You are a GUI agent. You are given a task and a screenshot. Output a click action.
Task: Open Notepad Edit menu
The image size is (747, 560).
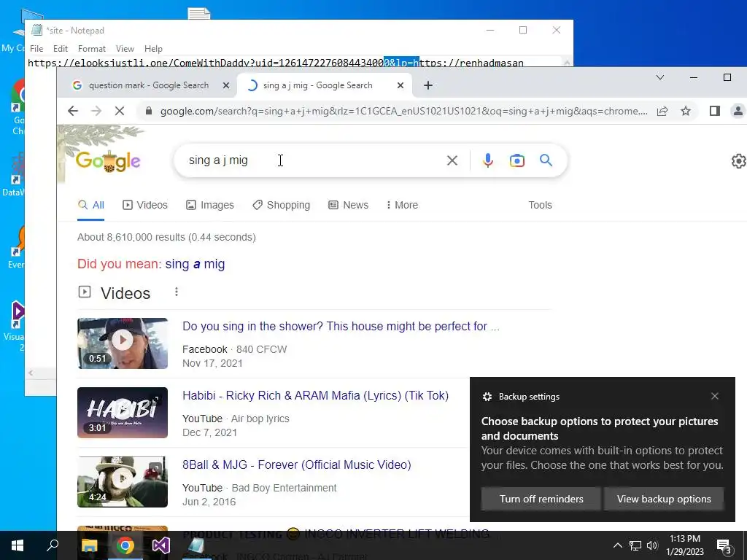click(x=60, y=49)
